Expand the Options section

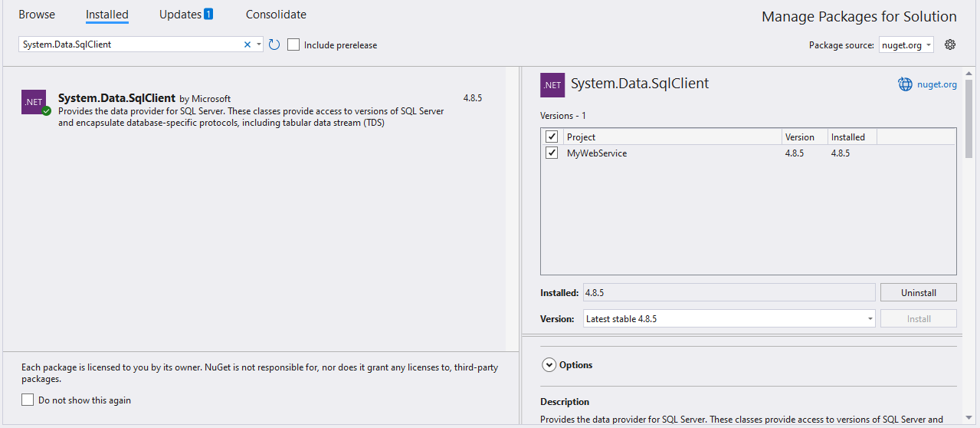(549, 365)
